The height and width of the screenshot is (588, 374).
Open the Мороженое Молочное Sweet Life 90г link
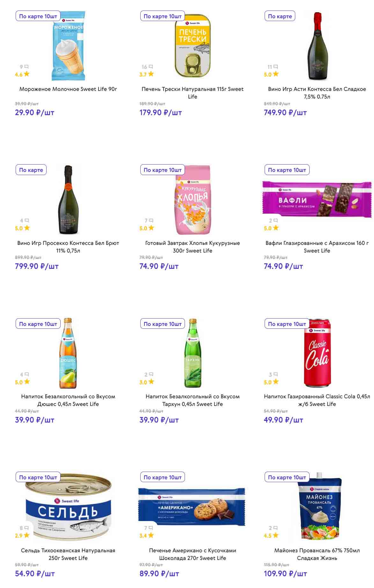[x=68, y=89]
